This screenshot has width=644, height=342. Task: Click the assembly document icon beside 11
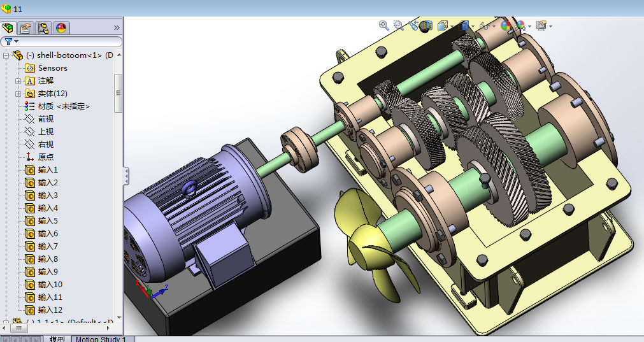click(x=6, y=9)
